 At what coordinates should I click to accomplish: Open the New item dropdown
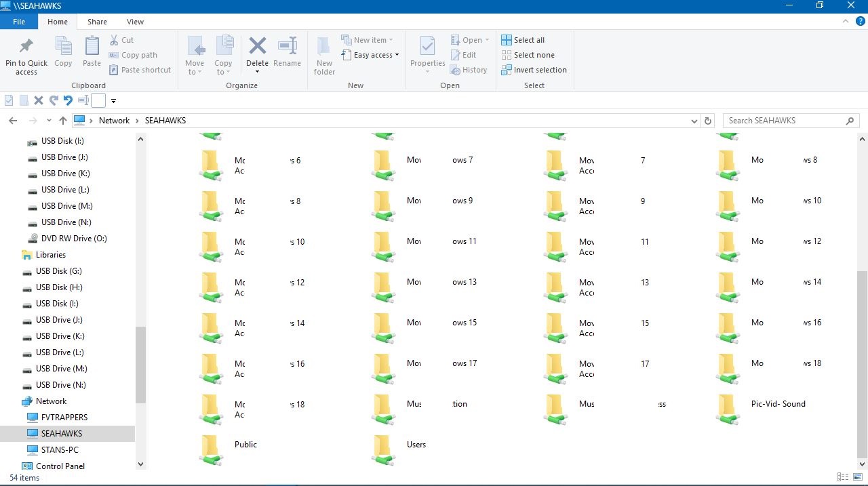pos(367,40)
